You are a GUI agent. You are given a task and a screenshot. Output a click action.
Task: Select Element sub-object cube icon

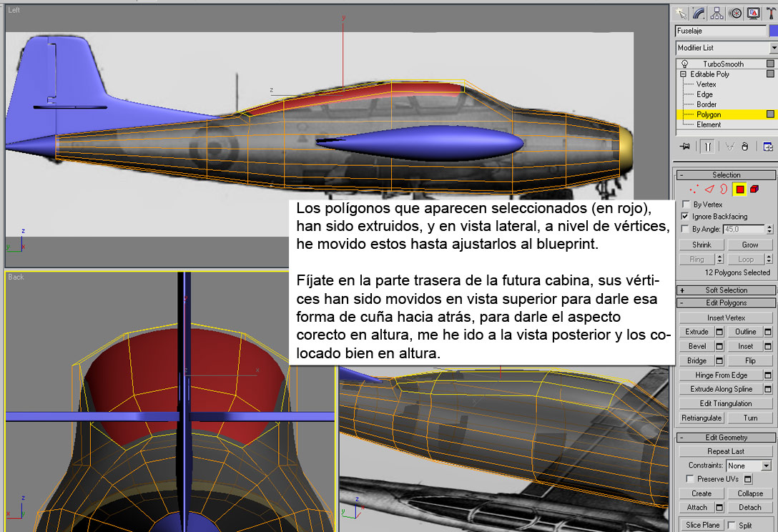[x=754, y=189]
